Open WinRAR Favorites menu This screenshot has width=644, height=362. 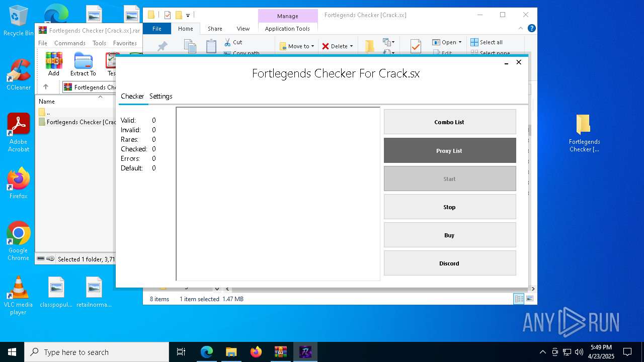(125, 43)
